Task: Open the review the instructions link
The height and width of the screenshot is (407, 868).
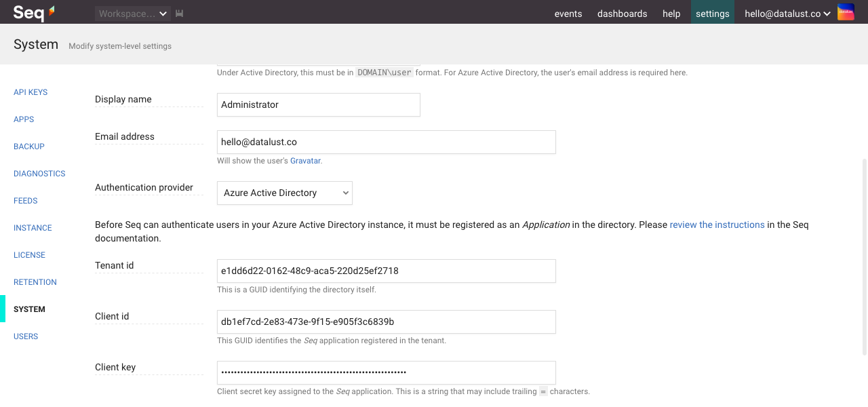Action: 717,225
